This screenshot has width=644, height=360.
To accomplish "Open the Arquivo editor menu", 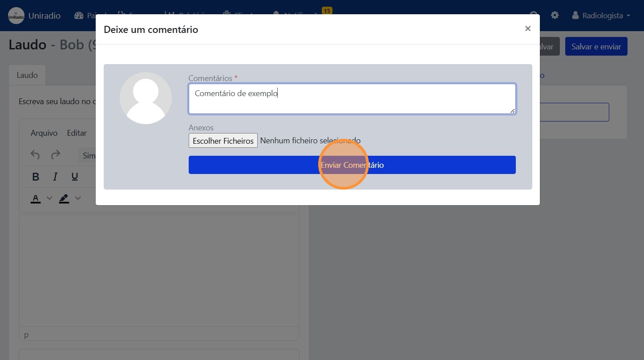I will coord(44,133).
